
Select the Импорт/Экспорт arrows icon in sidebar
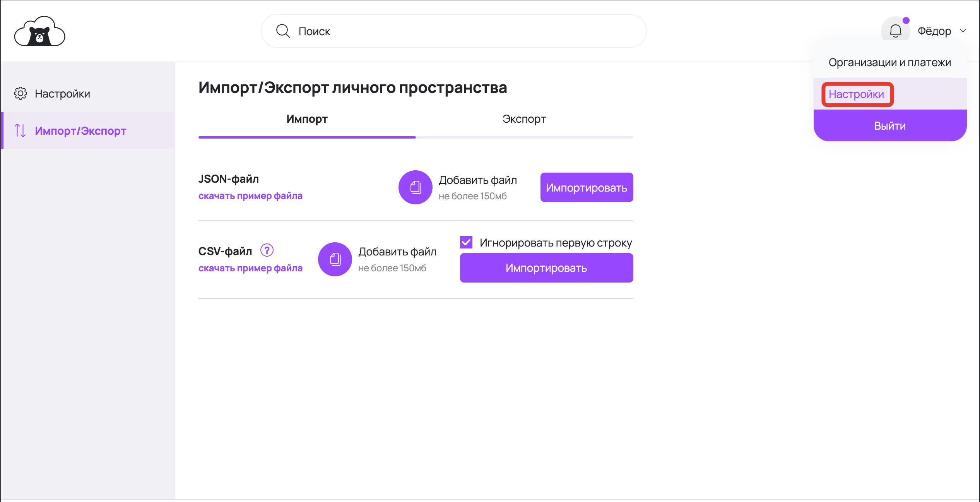(20, 130)
